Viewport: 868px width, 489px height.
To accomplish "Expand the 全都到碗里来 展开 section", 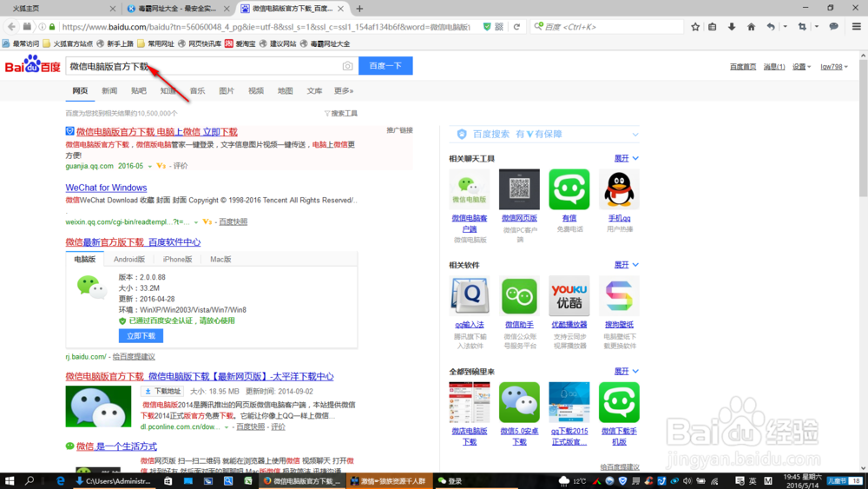I will tap(626, 371).
